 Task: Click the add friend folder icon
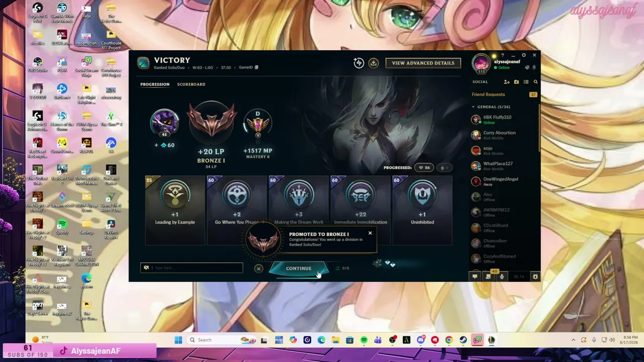tap(516, 82)
